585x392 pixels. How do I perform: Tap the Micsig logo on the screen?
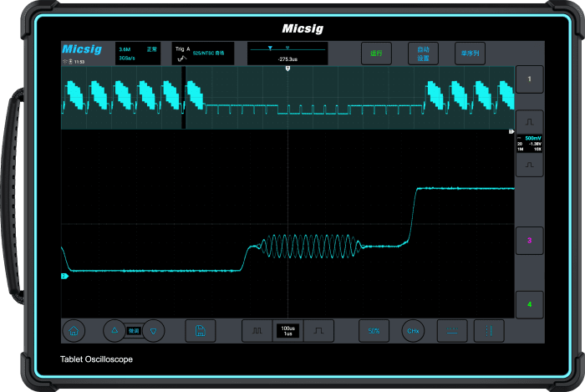(82, 48)
